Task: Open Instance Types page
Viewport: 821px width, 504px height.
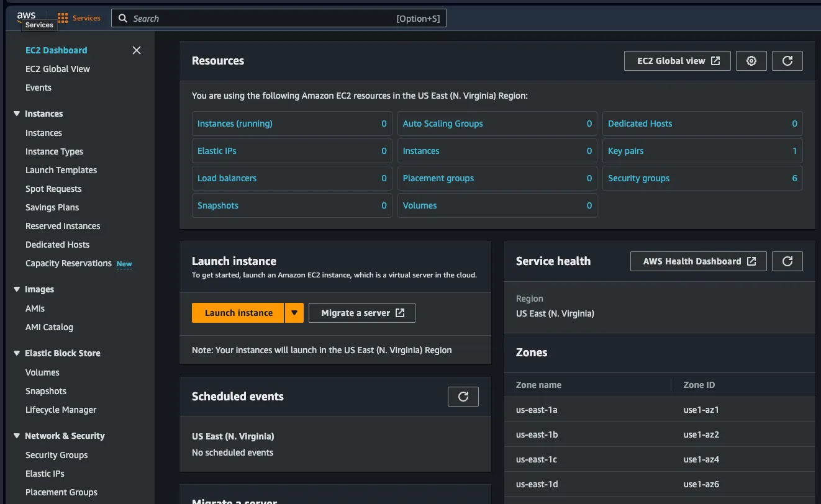Action: pyautogui.click(x=54, y=151)
